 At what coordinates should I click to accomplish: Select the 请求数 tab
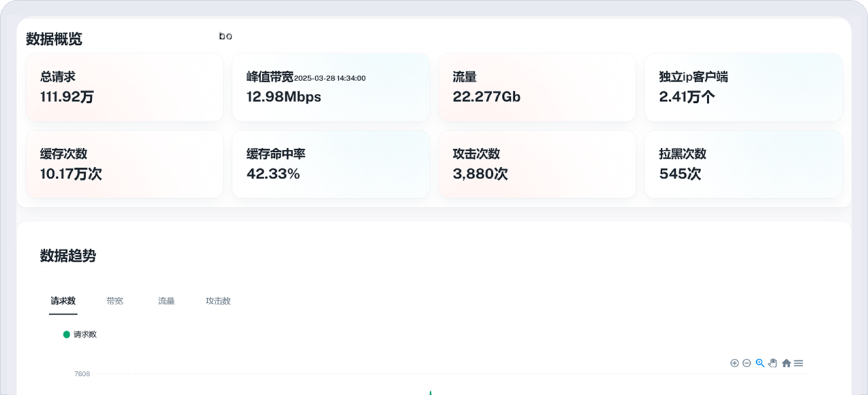tap(63, 300)
